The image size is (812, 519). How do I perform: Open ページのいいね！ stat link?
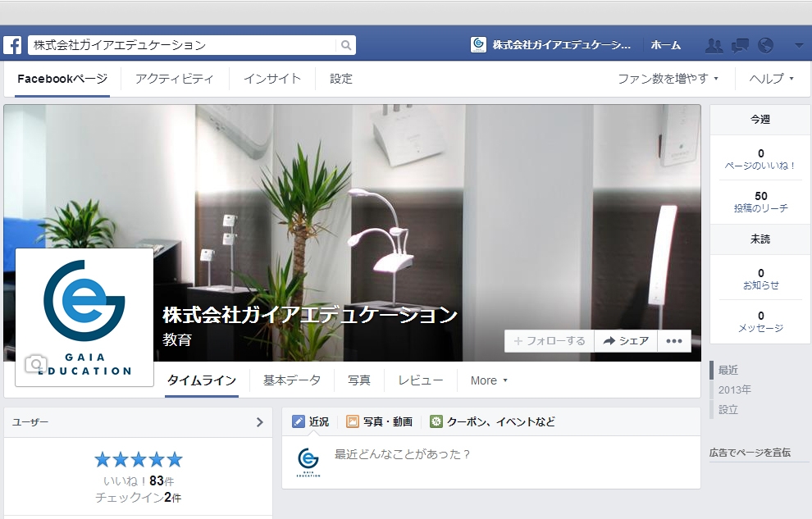pos(760,166)
